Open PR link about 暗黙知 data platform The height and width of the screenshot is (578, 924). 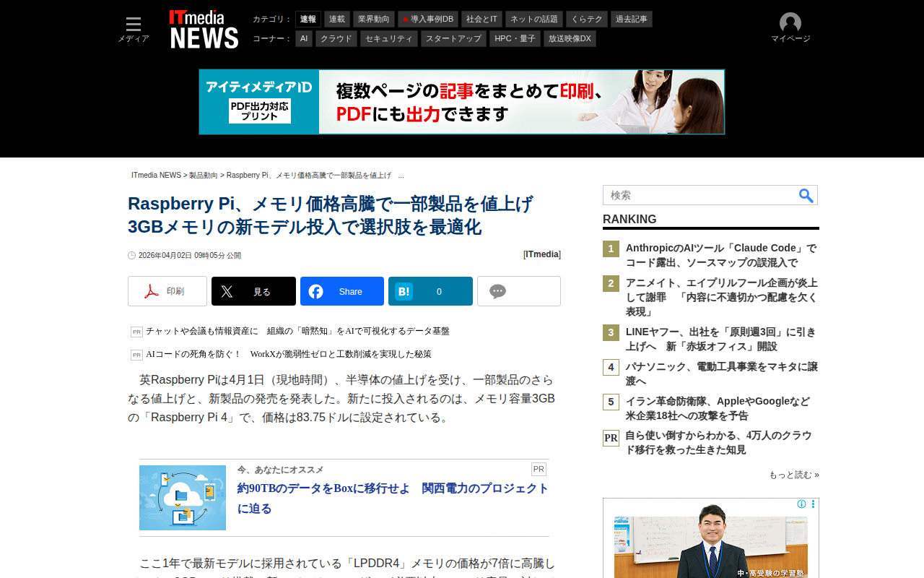pos(297,331)
